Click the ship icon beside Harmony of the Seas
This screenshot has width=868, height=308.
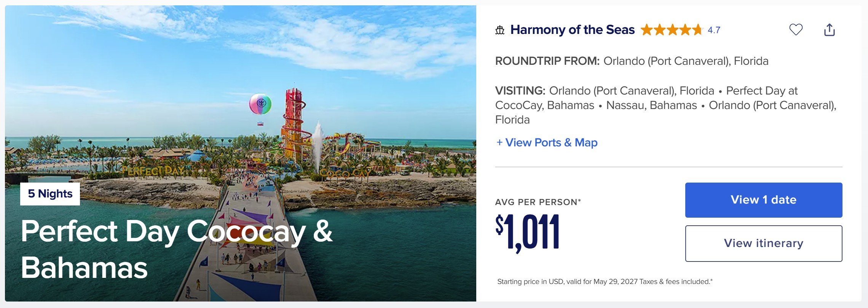(x=500, y=30)
